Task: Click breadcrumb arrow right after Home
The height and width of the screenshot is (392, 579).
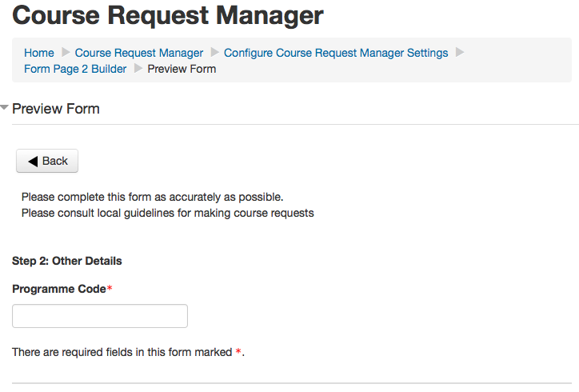Action: click(65, 53)
